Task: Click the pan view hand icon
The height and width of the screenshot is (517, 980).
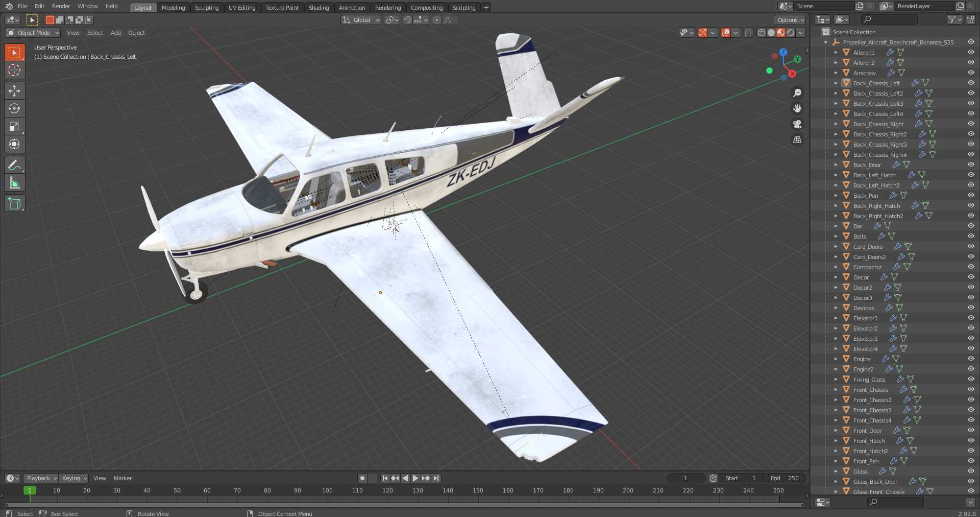Action: (x=797, y=108)
